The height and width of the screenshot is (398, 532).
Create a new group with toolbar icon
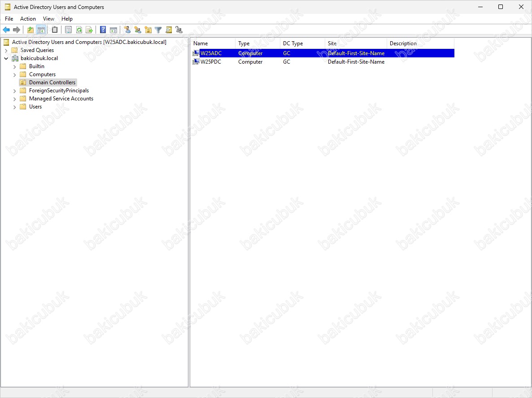138,30
